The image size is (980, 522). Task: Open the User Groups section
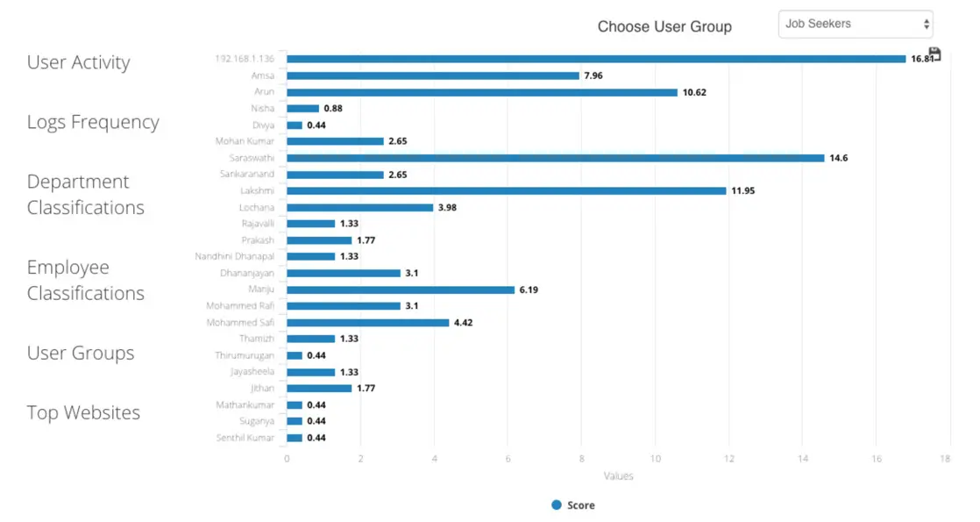[x=80, y=353]
